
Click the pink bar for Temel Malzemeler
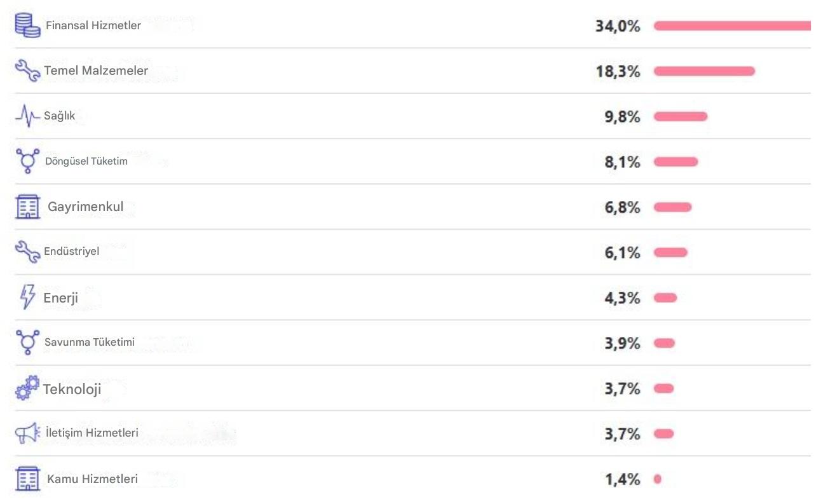(x=704, y=71)
